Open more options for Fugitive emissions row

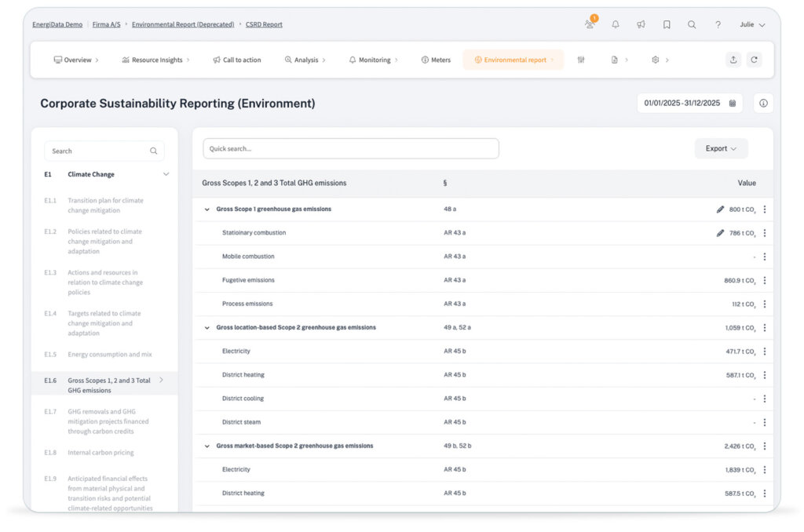pos(765,280)
